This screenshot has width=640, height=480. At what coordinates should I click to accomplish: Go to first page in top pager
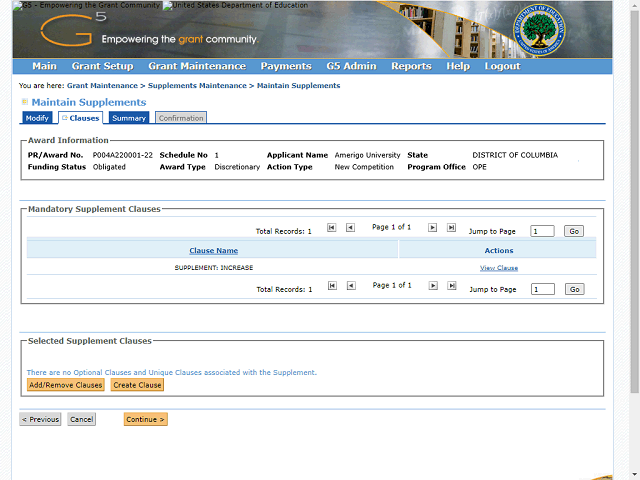331,228
